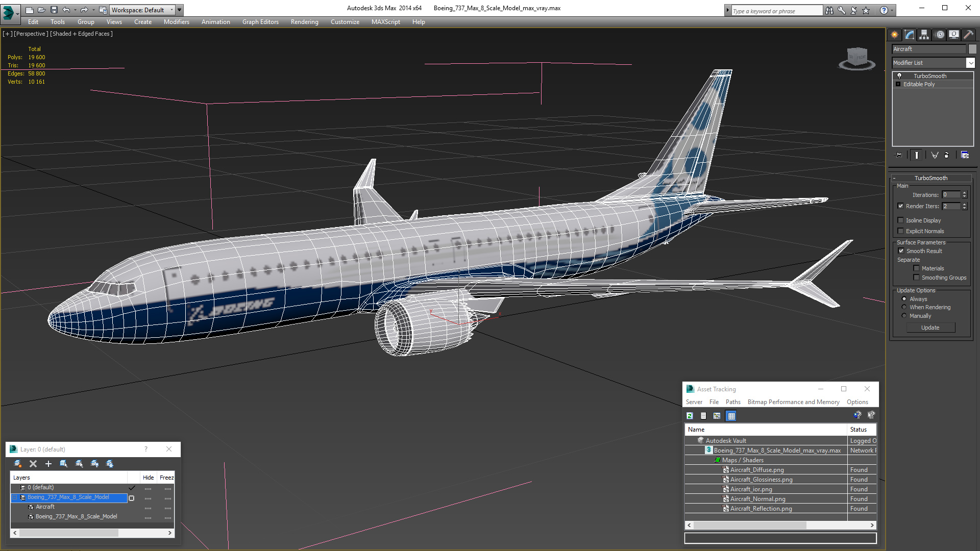Screen dimensions: 980x551
Task: Select the Manually update radio option
Action: 904,316
